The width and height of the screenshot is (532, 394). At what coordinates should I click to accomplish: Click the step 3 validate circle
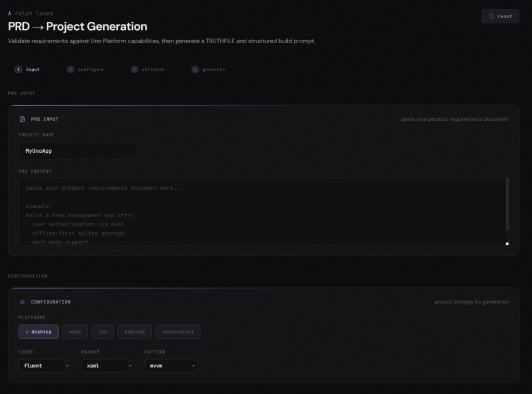[x=135, y=70]
